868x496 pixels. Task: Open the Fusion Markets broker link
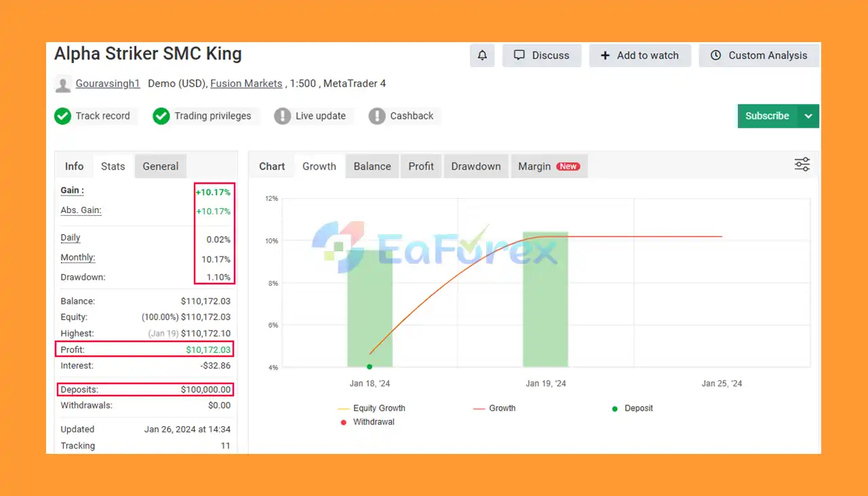click(x=246, y=83)
